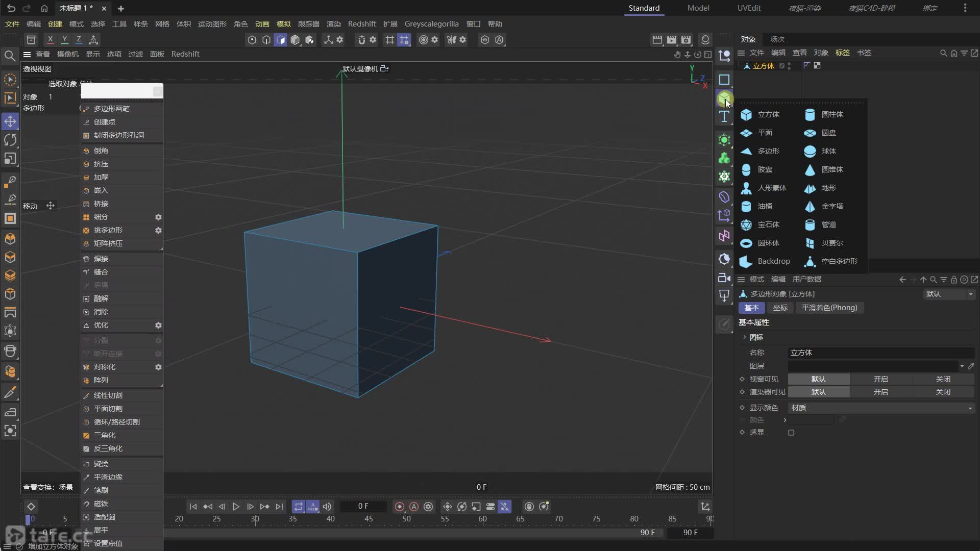
Task: Set 渲染器可见 to 开启
Action: (x=880, y=392)
